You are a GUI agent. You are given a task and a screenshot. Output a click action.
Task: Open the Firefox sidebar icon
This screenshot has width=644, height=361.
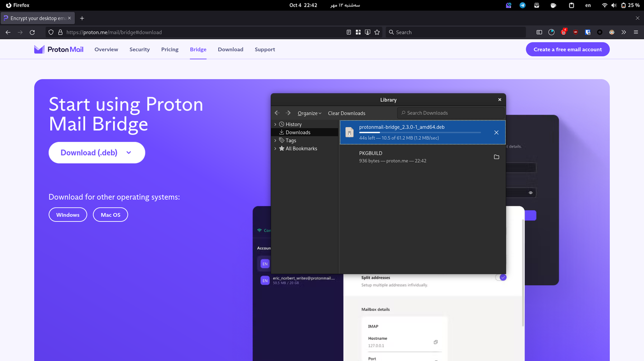[539, 32]
